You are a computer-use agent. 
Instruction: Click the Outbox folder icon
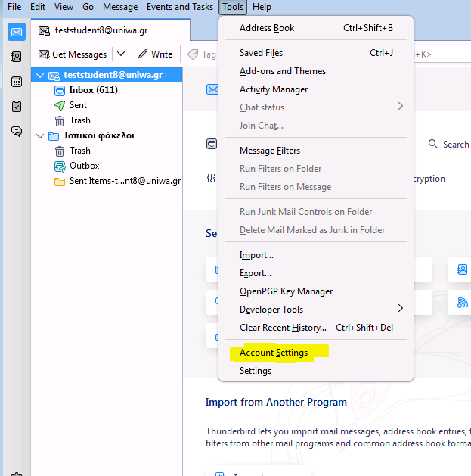(60, 166)
